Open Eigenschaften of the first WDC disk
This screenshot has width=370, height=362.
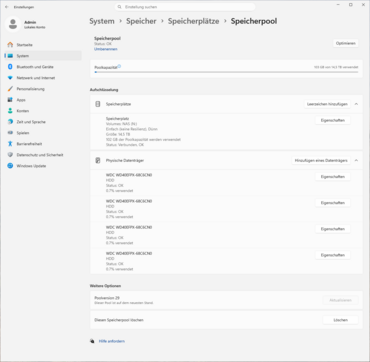(x=333, y=177)
